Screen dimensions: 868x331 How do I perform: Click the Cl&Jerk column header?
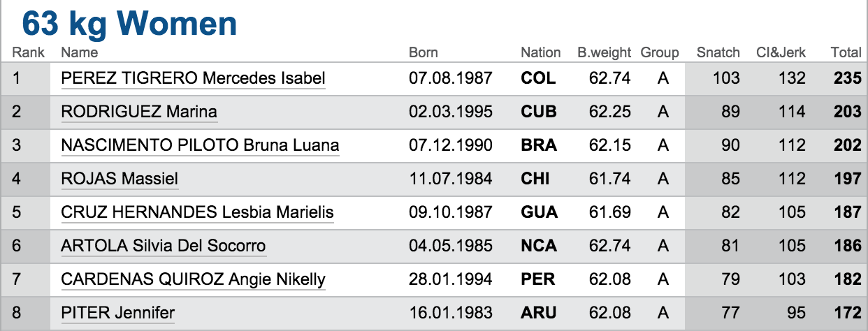[x=781, y=52]
